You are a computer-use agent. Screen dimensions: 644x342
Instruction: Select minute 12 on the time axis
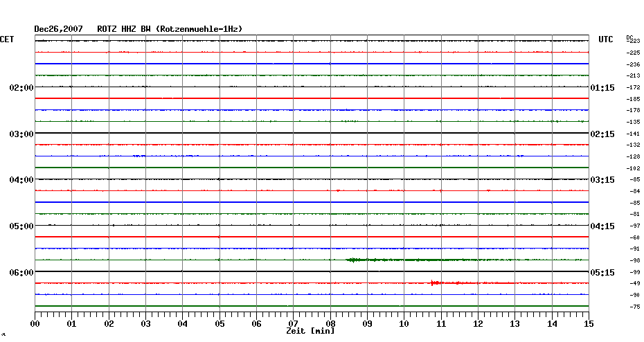(478, 323)
